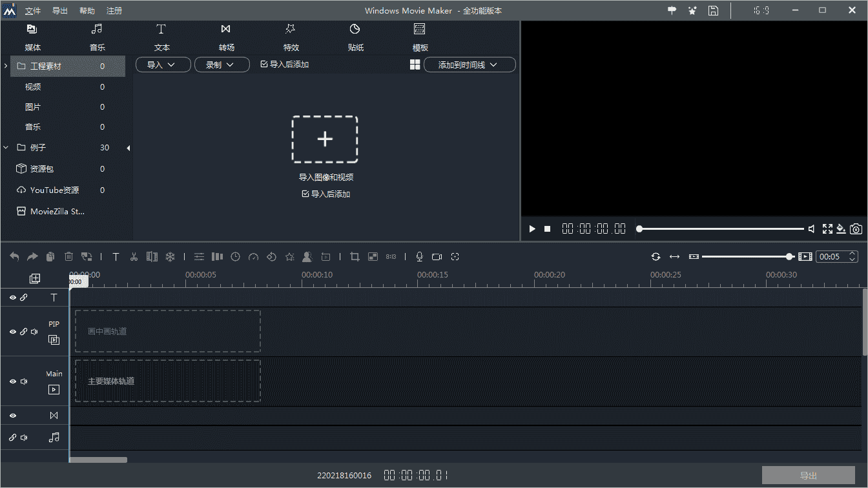Click the stop button under preview
868x488 pixels.
tap(548, 229)
